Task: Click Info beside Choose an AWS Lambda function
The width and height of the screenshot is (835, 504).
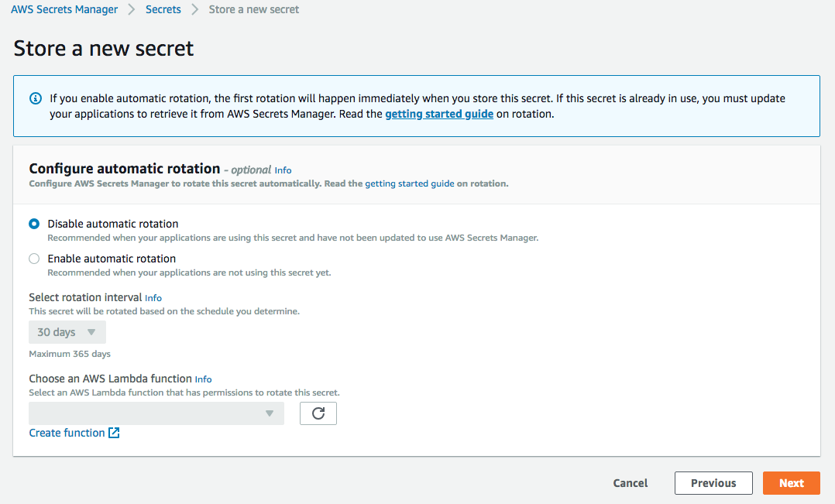Action: 203,379
